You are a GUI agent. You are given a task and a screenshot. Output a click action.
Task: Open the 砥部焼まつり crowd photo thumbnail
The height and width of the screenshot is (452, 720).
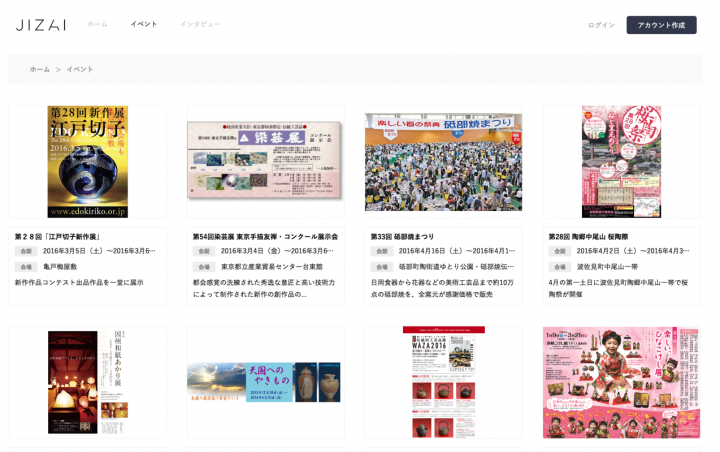point(443,162)
